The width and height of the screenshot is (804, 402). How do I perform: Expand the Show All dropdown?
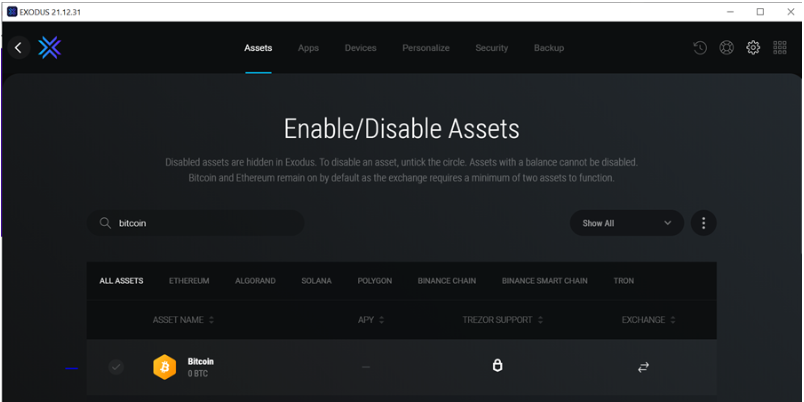(627, 223)
